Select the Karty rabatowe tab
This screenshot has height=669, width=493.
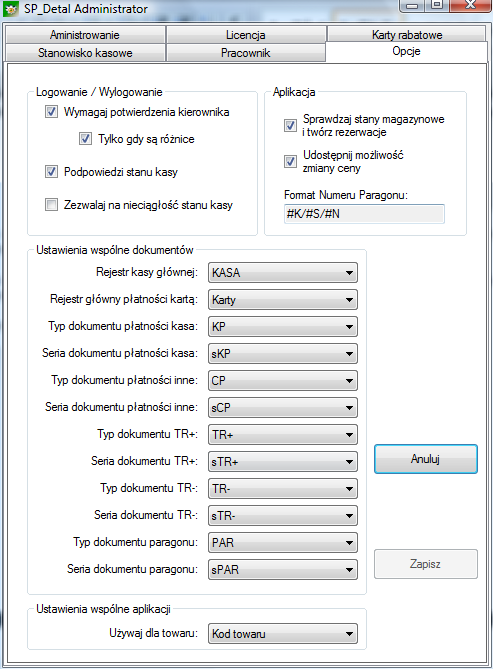(x=407, y=34)
